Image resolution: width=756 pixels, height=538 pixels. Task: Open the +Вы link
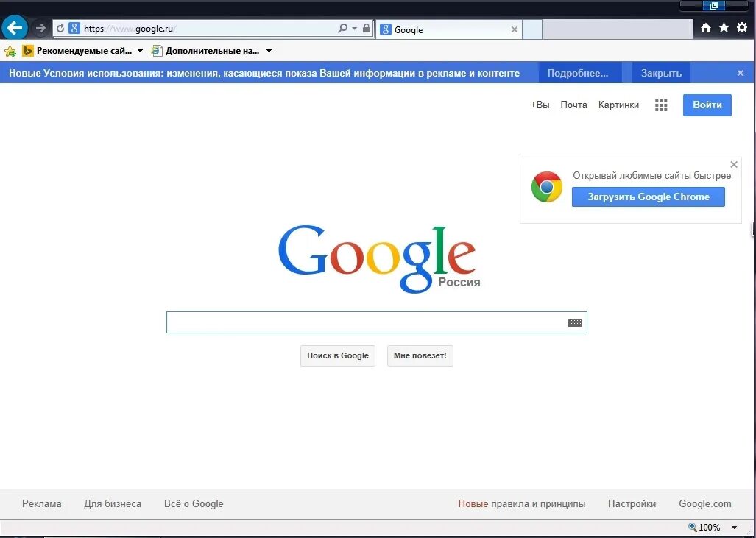(x=540, y=105)
